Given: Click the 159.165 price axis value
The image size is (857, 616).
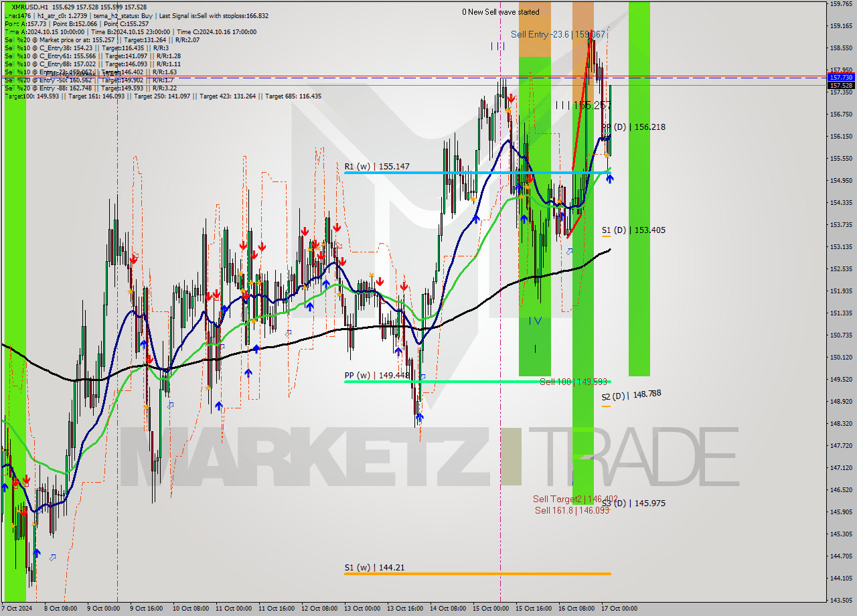Looking at the screenshot, I should click(841, 26).
